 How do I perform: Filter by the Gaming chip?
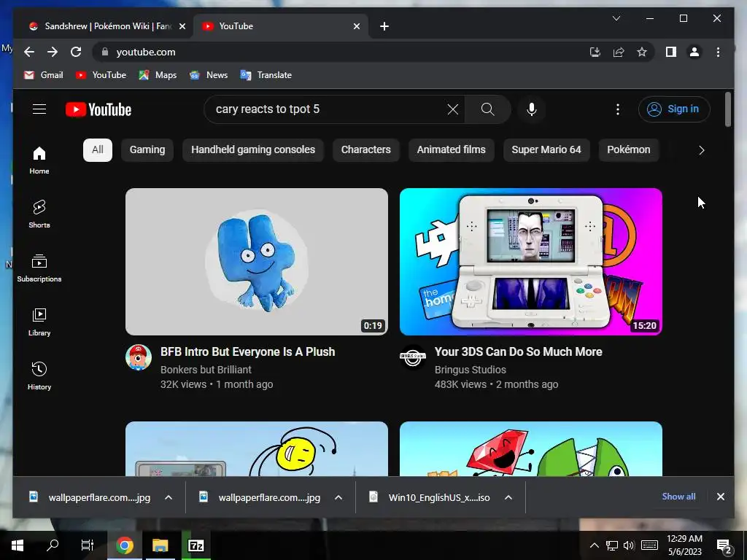(x=147, y=150)
